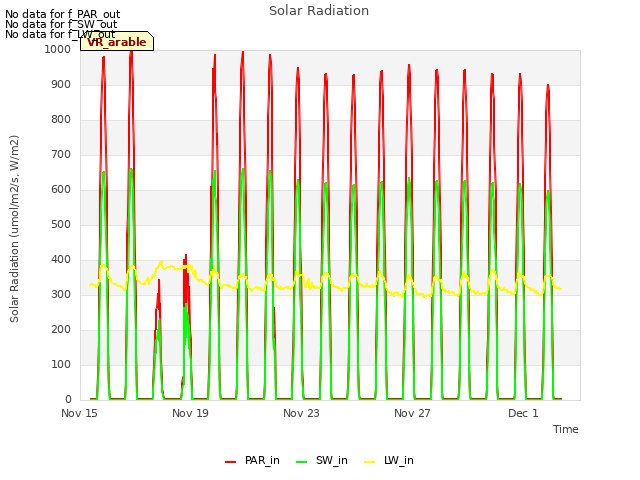The image size is (640, 480).
Task: Click the 700 y-axis tick label
Action: tap(61, 155)
